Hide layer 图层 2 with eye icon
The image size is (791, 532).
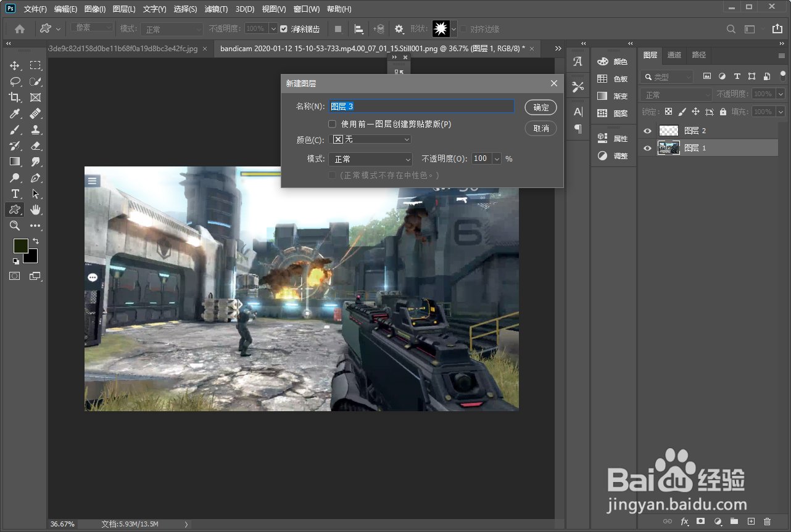[647, 131]
